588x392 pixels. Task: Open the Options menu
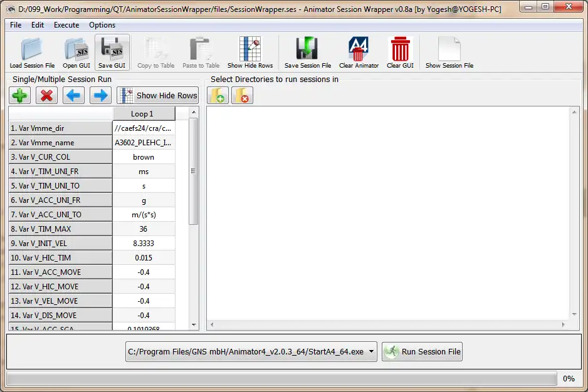(x=102, y=24)
